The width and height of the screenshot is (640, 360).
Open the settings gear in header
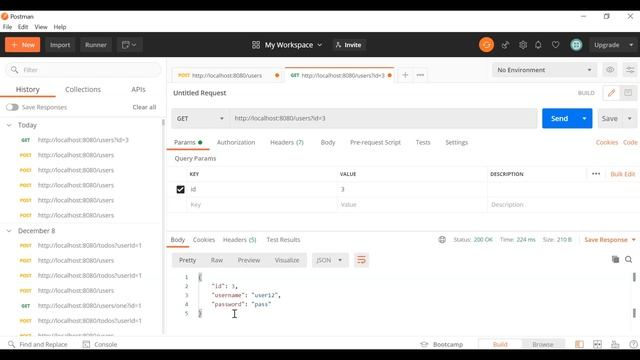523,45
